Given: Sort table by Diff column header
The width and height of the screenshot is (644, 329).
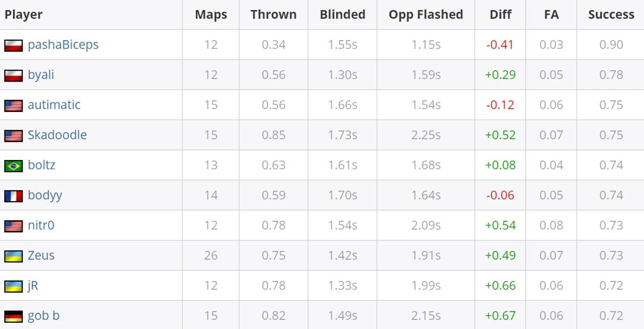Looking at the screenshot, I should [501, 15].
